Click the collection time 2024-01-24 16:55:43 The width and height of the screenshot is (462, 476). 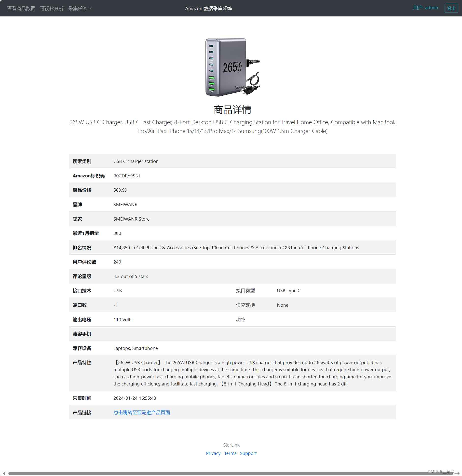tap(135, 398)
